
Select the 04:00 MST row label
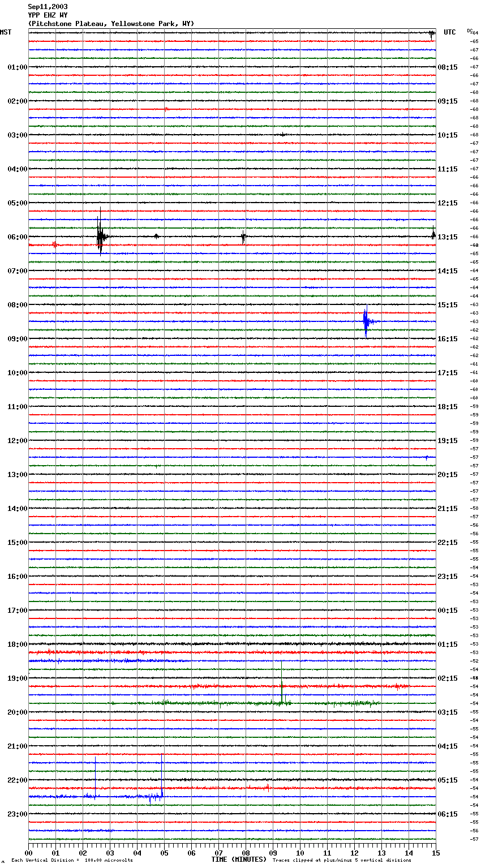(x=18, y=169)
